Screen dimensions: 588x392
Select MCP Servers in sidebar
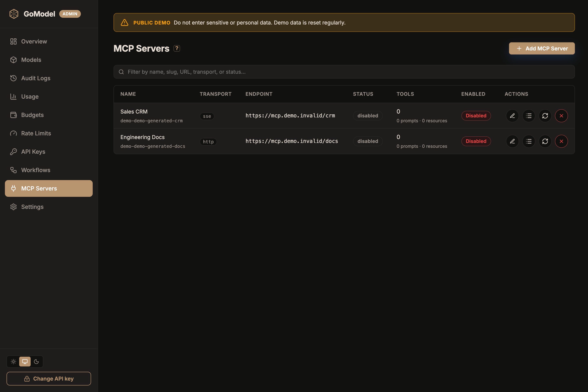point(49,188)
